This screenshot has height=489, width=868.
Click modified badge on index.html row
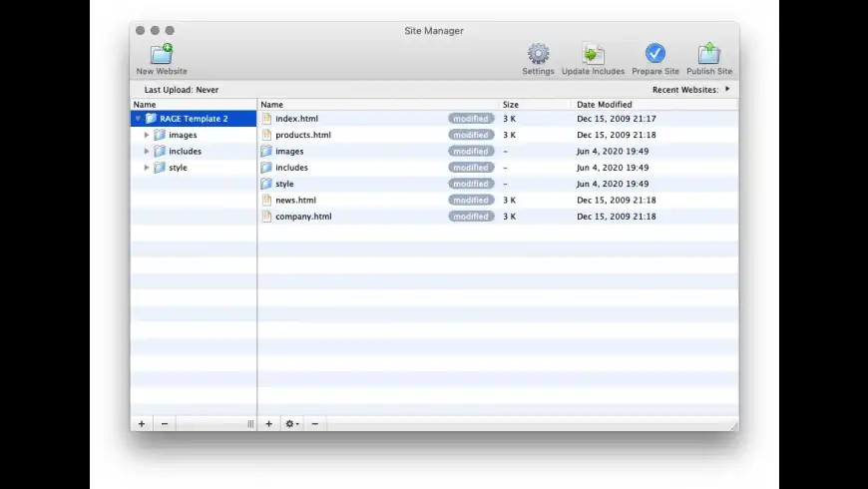pyautogui.click(x=471, y=119)
